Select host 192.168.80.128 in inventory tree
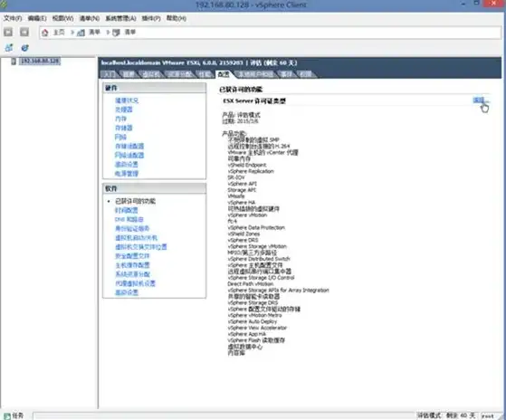 pyautogui.click(x=40, y=62)
